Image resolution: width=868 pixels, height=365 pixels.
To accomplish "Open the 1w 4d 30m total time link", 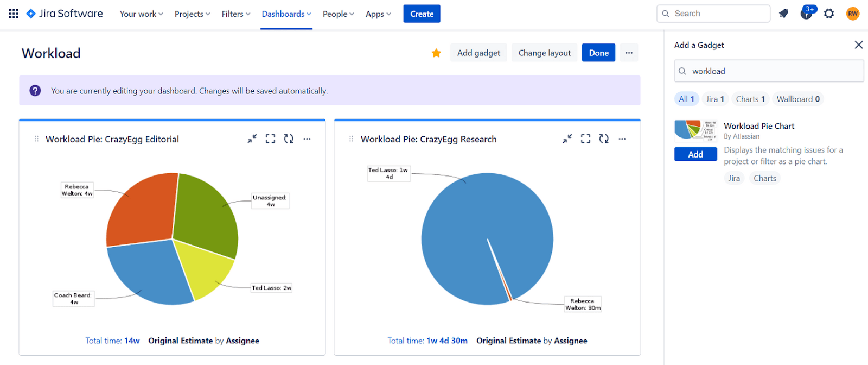I will [447, 341].
